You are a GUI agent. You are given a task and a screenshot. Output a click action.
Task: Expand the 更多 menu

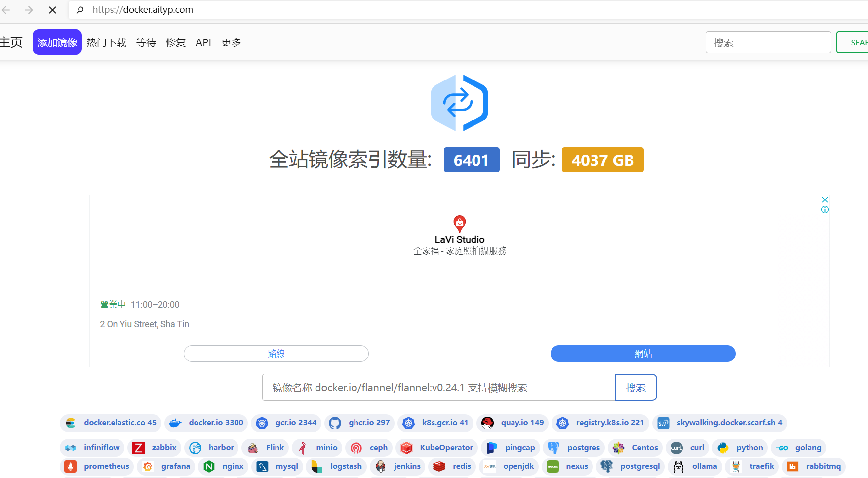[231, 42]
